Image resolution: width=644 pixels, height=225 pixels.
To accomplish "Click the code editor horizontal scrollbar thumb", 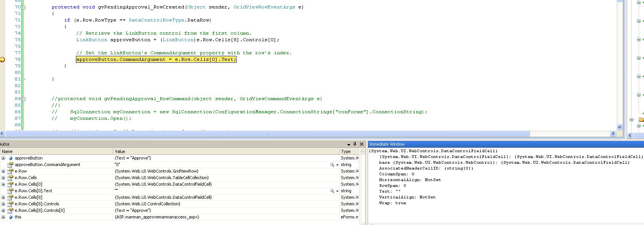I will 267,134.
